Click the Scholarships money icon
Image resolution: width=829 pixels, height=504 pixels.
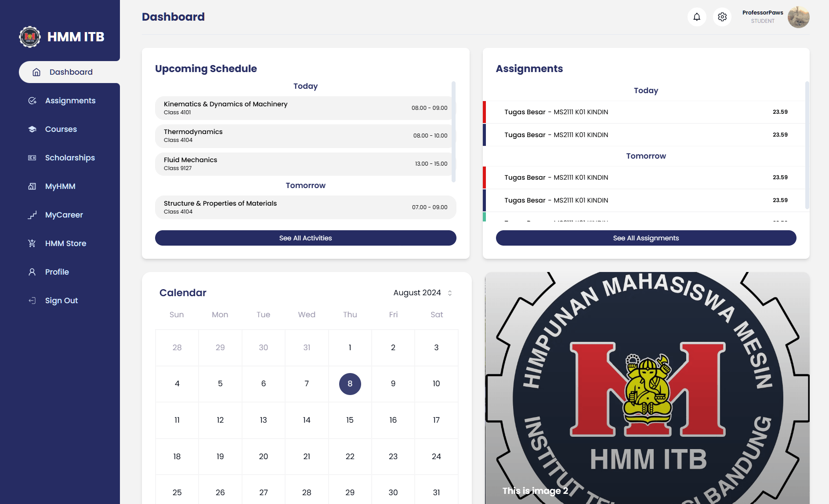click(x=32, y=158)
